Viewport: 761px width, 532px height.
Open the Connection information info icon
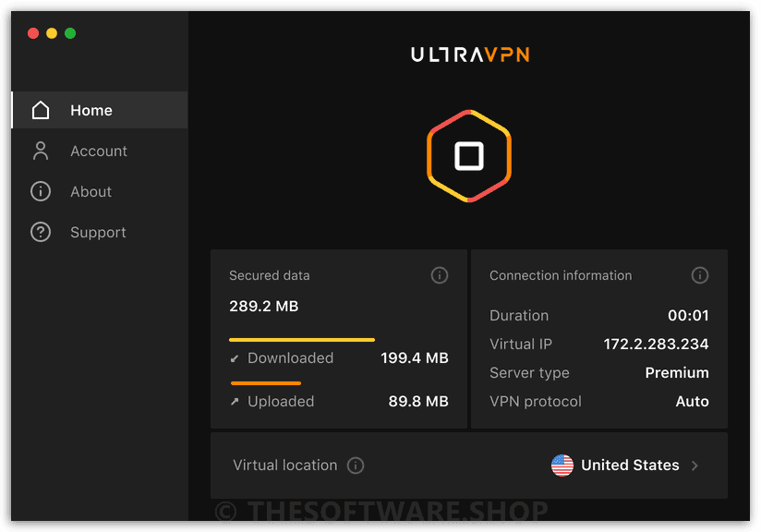699,275
